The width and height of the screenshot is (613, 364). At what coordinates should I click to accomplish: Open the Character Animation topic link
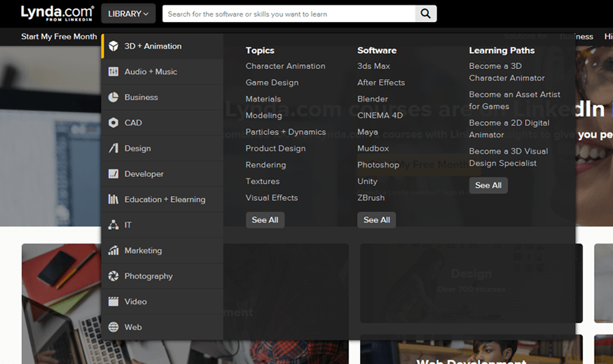tap(285, 67)
